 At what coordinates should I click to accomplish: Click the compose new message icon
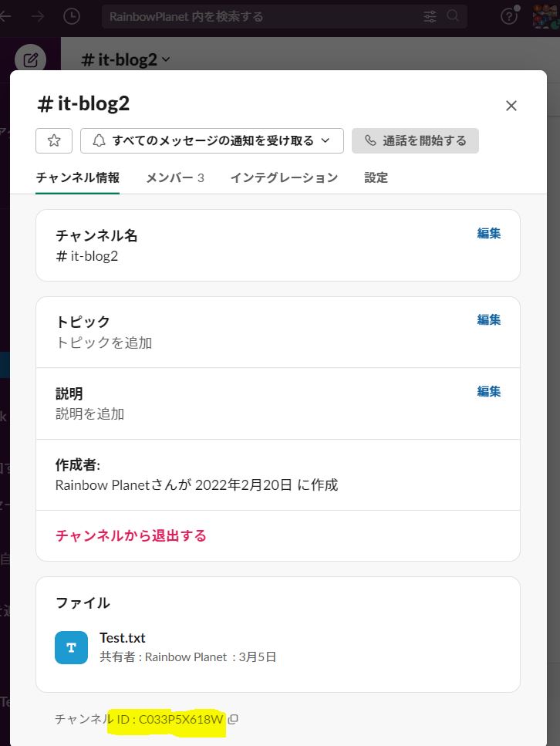[30, 59]
